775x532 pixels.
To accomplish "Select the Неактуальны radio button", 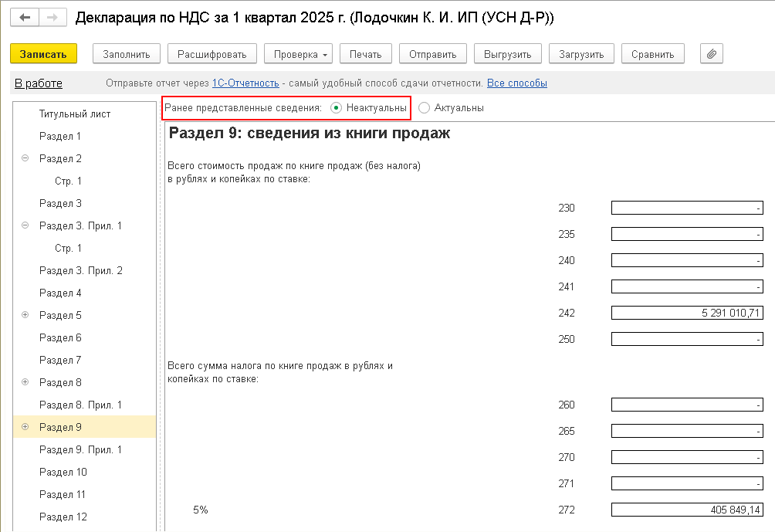I will (x=336, y=108).
